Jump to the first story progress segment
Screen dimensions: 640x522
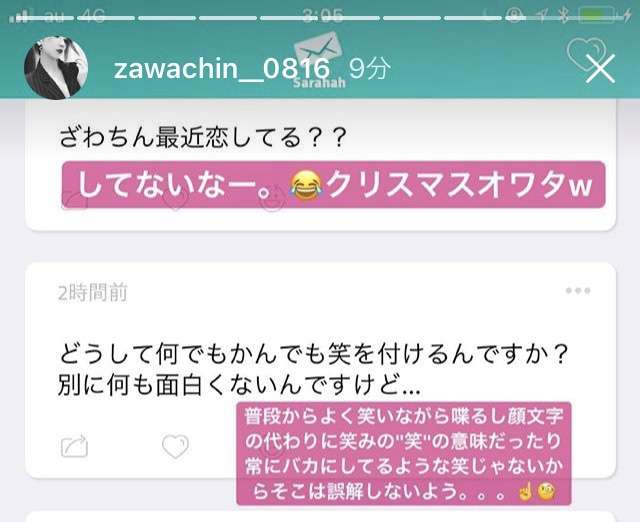pyautogui.click(x=43, y=18)
